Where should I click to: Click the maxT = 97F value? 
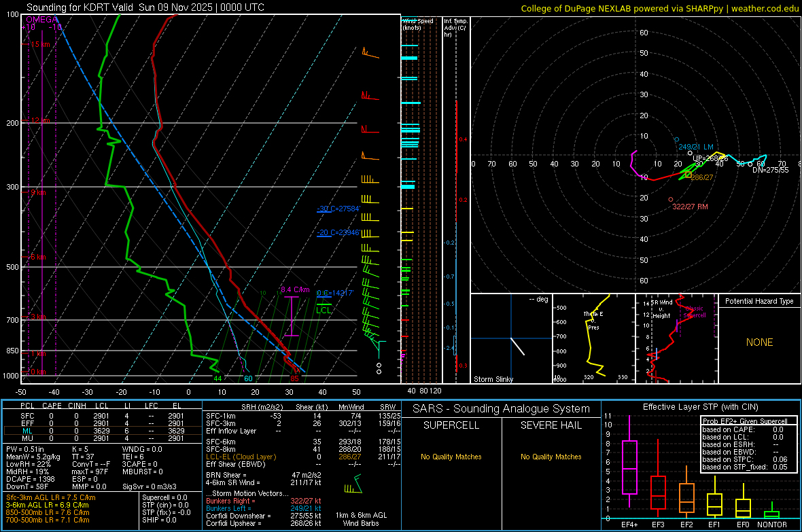pyautogui.click(x=90, y=472)
